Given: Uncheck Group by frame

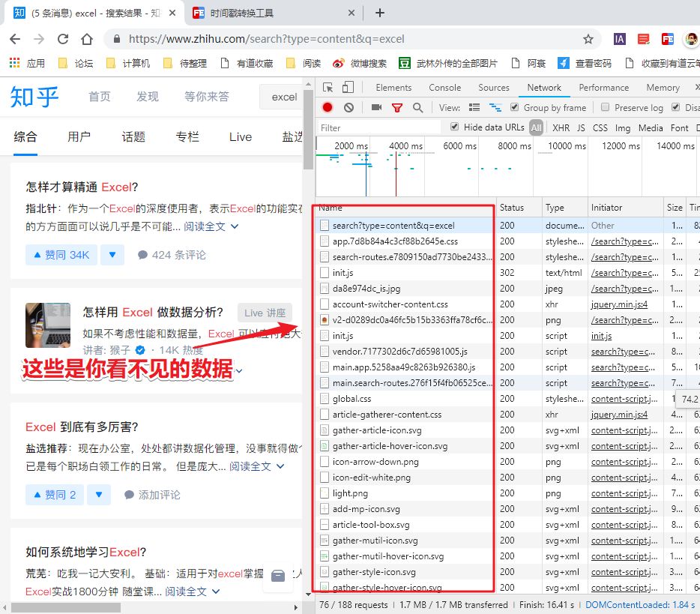Looking at the screenshot, I should pos(514,107).
